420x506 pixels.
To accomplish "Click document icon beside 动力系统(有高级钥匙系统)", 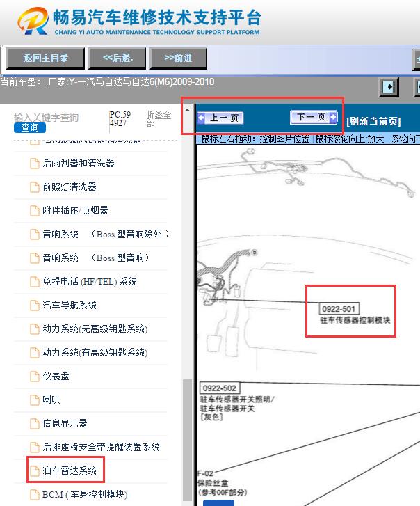I will (35, 353).
